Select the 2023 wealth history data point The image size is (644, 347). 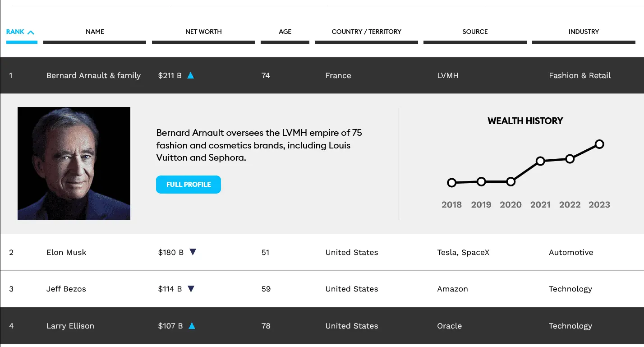[599, 144]
